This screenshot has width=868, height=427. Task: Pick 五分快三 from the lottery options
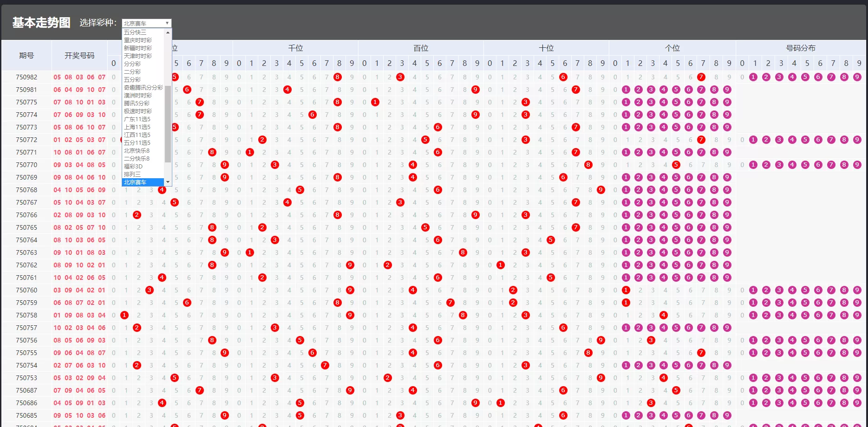pos(135,32)
